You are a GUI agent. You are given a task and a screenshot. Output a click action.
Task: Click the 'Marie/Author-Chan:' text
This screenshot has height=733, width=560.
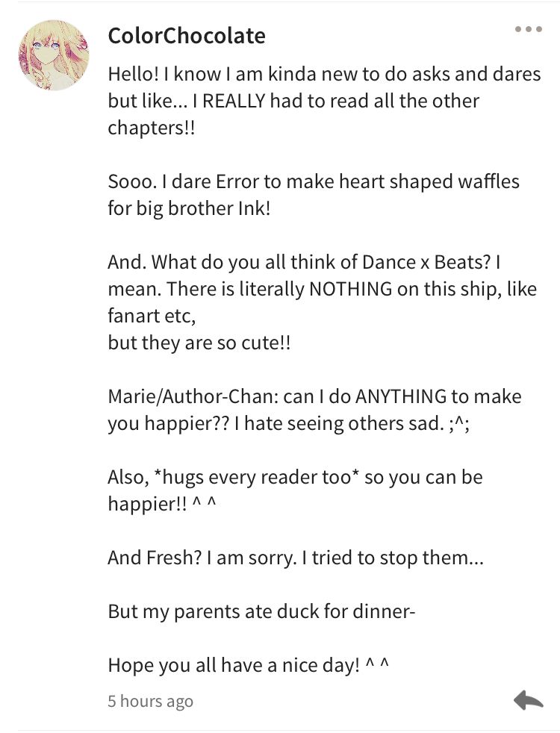tap(193, 397)
